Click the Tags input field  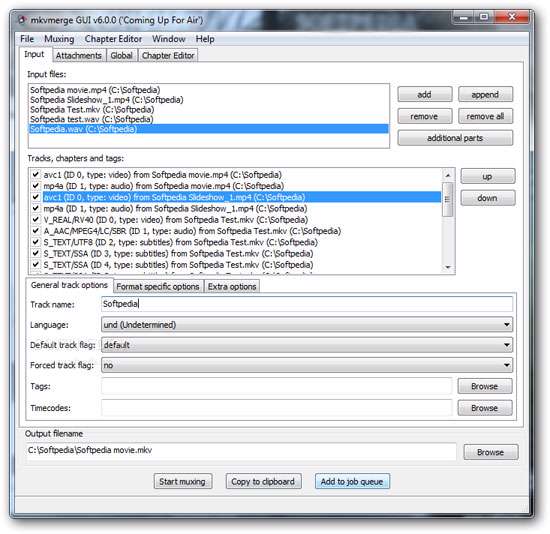(276, 386)
